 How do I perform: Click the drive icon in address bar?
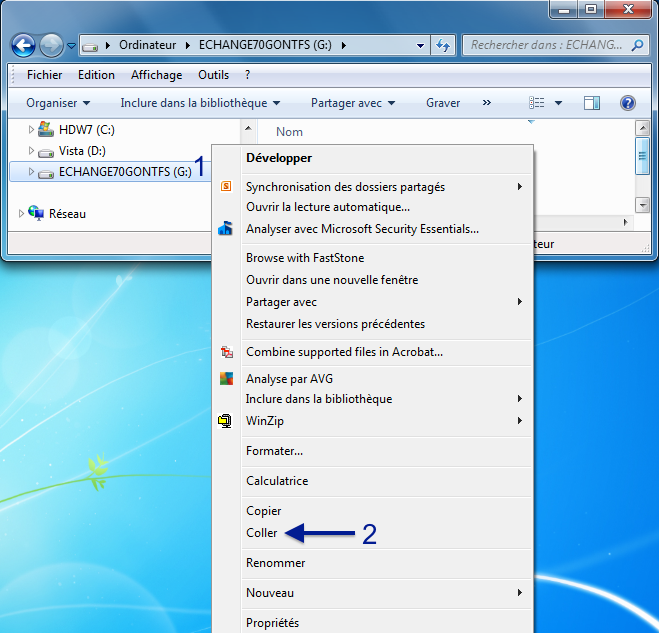[90, 46]
